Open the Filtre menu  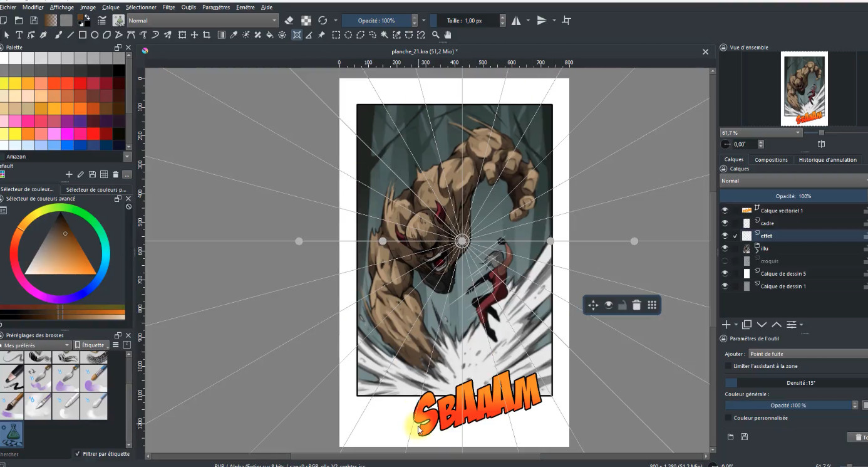pos(168,8)
